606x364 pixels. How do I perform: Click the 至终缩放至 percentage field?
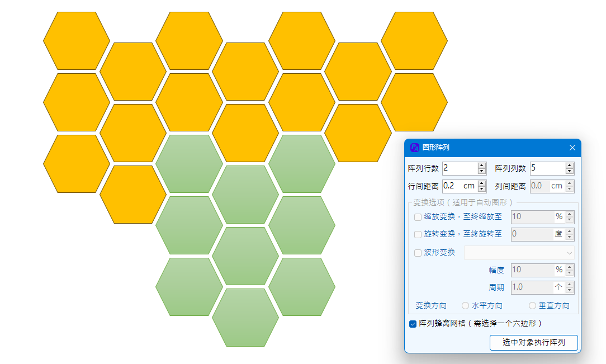coord(539,217)
